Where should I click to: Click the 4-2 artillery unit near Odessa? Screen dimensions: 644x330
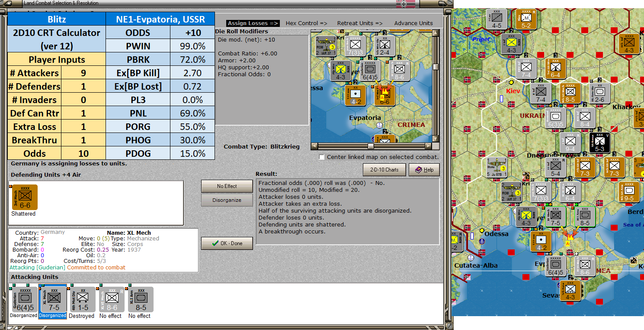coord(541,241)
